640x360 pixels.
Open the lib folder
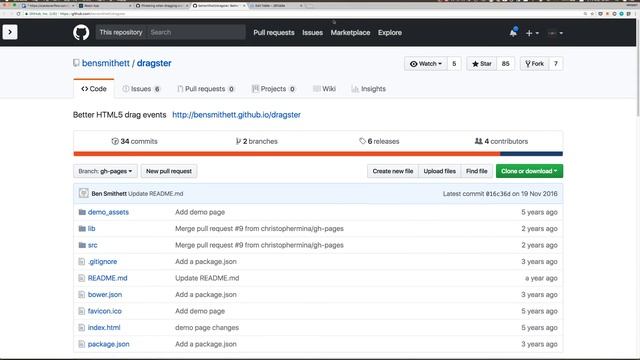pos(91,229)
